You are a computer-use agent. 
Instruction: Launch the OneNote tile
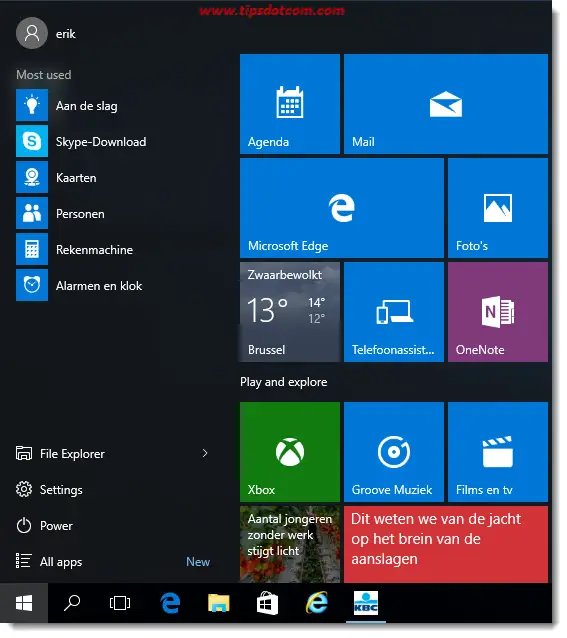pos(498,312)
